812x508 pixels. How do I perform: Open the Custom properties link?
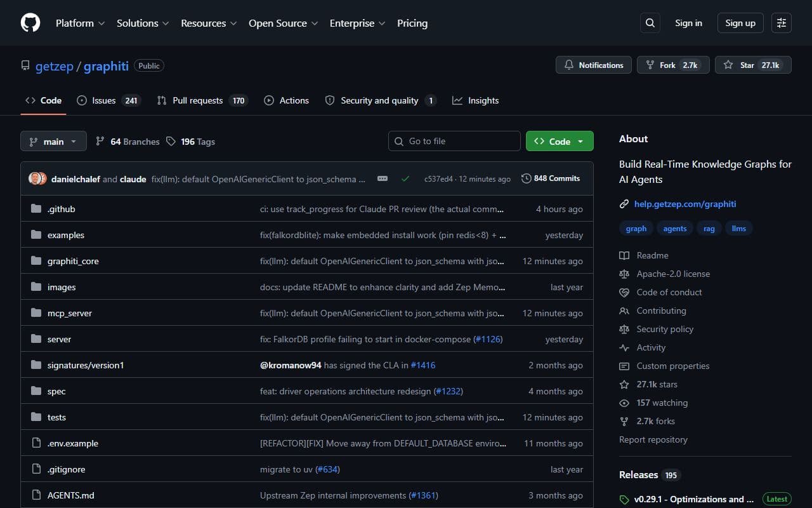pyautogui.click(x=673, y=366)
